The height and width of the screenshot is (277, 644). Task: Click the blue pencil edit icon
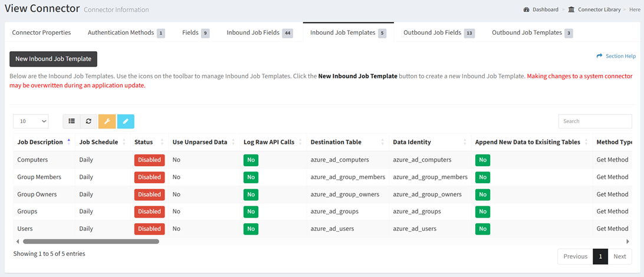coord(126,121)
